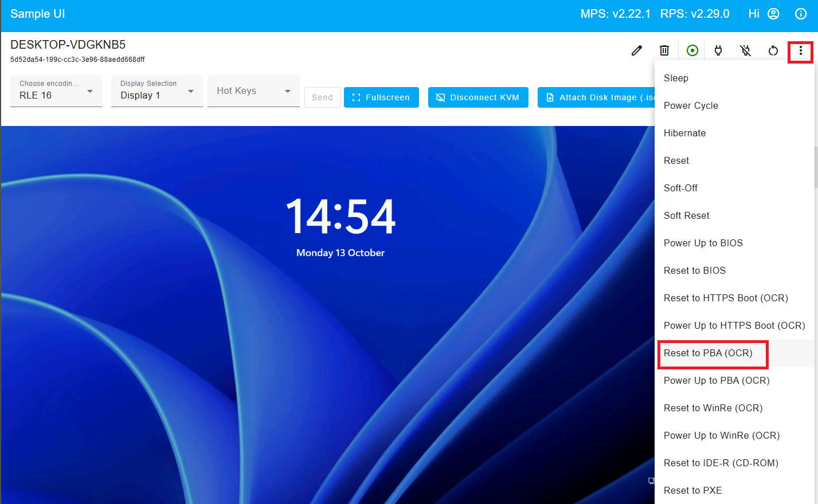818x504 pixels.
Task: Open the user account profile icon
Action: point(773,14)
